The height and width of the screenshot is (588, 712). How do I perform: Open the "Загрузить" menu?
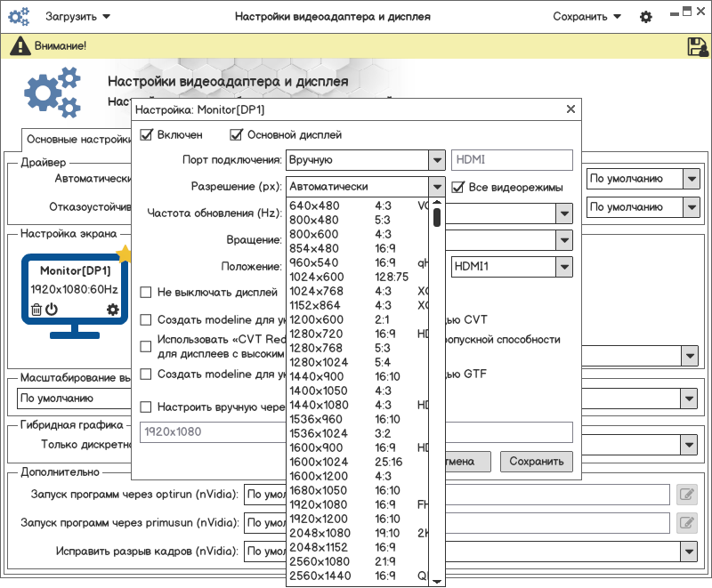point(77,16)
